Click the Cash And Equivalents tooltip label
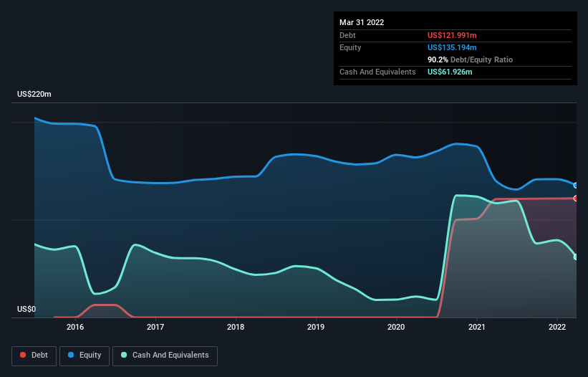 [377, 72]
